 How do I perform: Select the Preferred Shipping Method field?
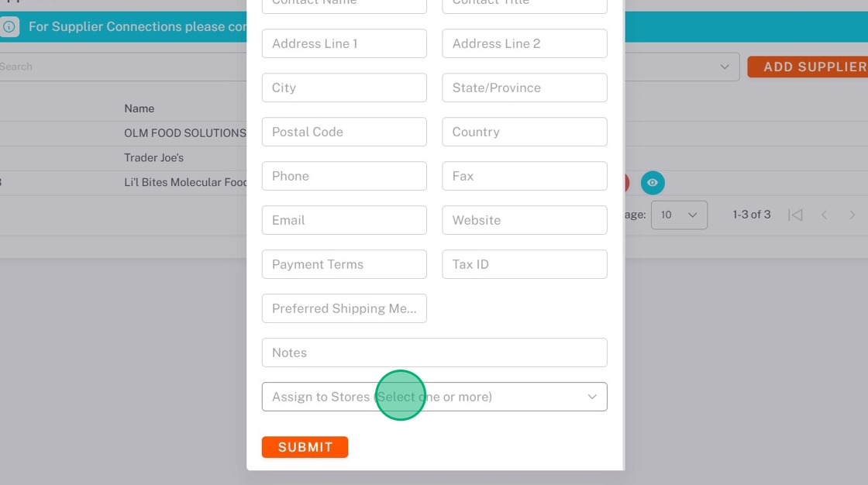[344, 308]
